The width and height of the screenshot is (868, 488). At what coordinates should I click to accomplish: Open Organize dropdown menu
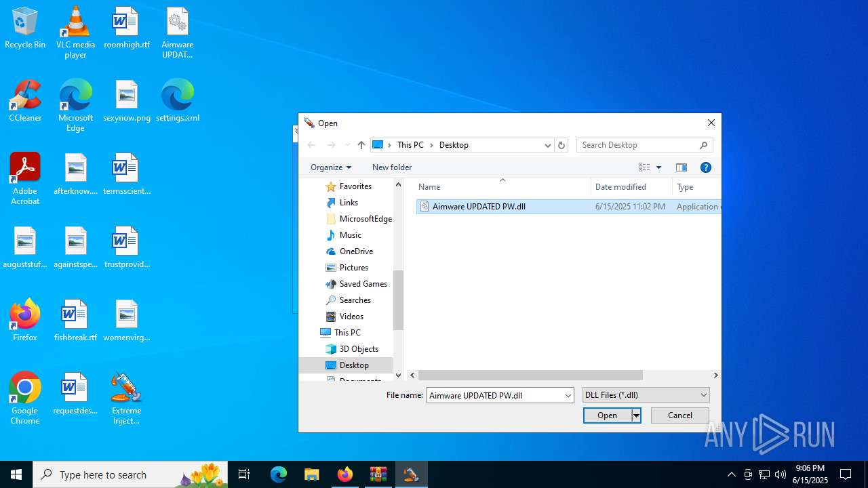(x=331, y=167)
